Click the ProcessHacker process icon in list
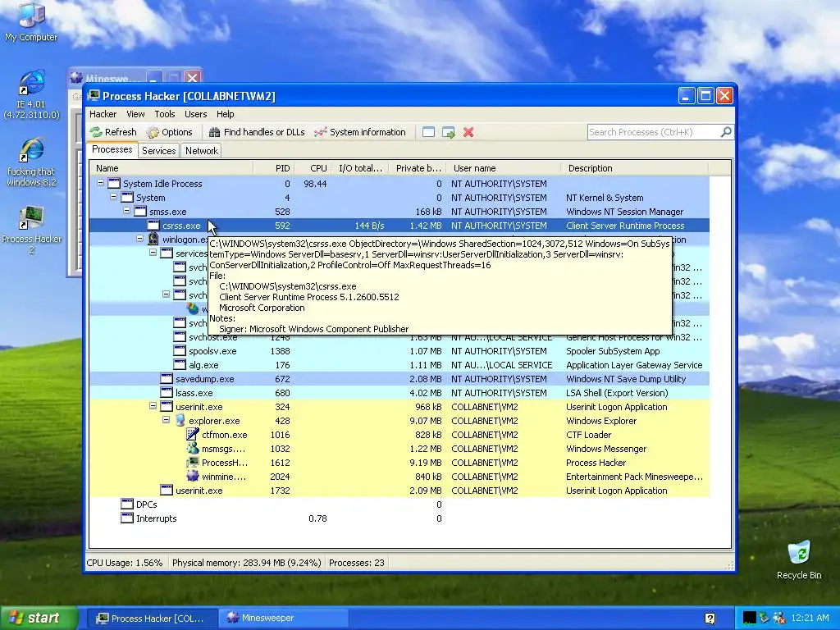 click(193, 463)
